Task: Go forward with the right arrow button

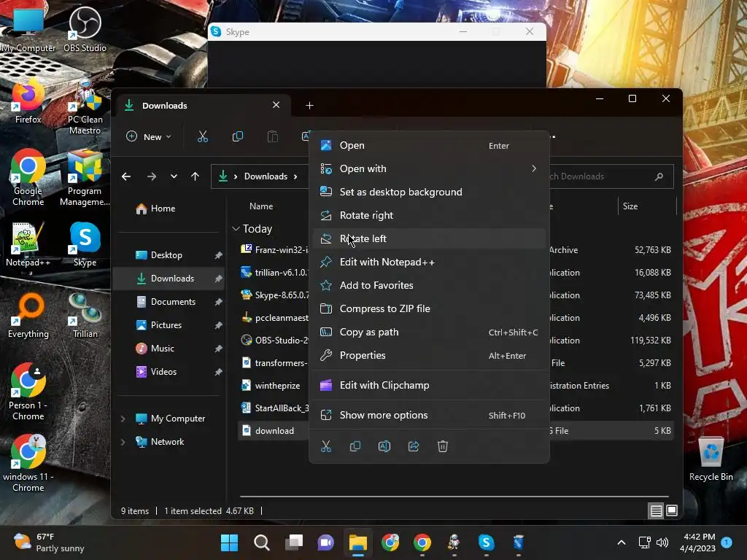Action: [152, 176]
